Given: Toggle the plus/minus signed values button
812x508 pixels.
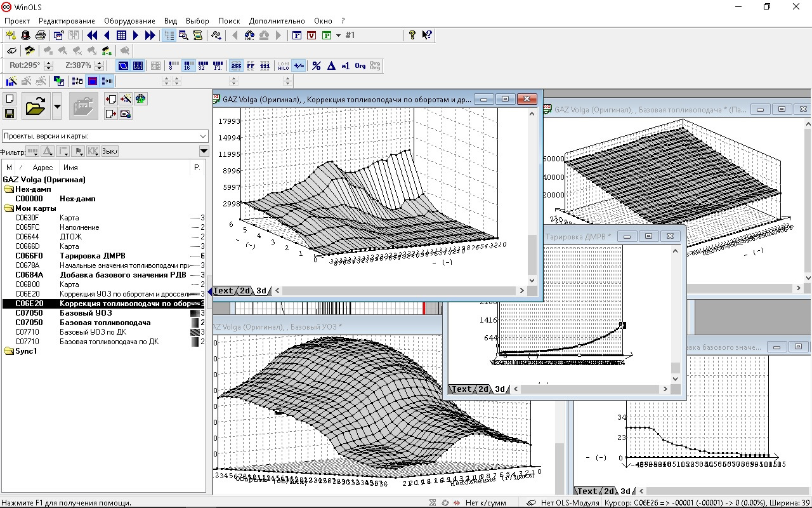Looking at the screenshot, I should [299, 65].
